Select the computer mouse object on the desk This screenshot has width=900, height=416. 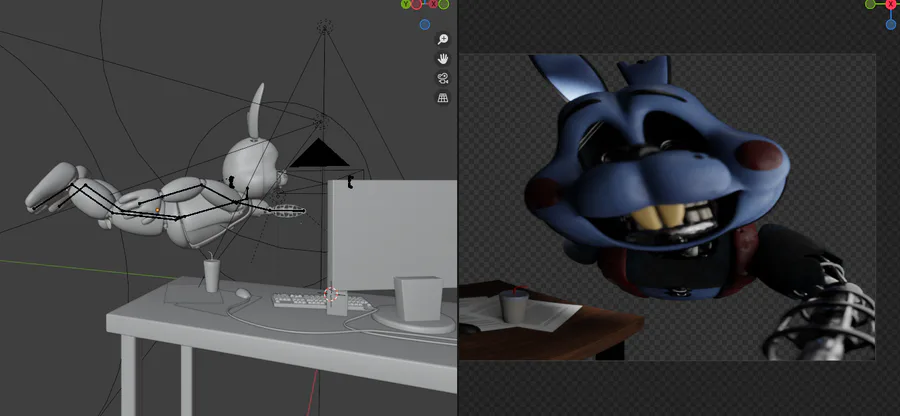coord(243,294)
